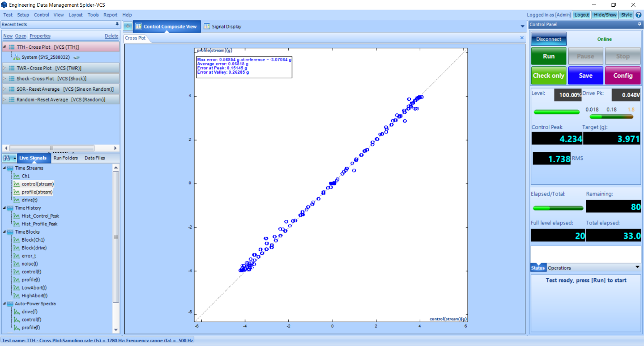The height and width of the screenshot is (346, 644).
Task: Click the Check only button
Action: (548, 75)
